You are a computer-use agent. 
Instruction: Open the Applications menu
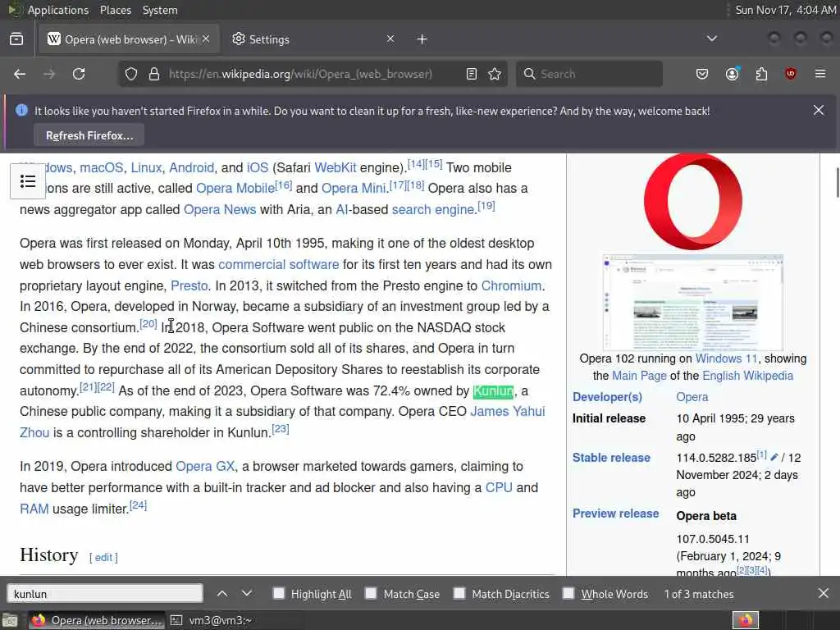58,10
